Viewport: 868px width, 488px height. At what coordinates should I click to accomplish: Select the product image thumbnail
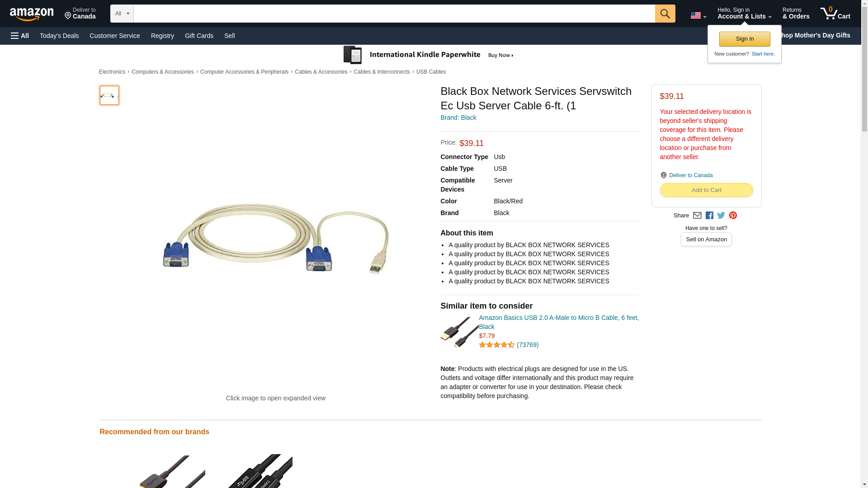pyautogui.click(x=109, y=95)
